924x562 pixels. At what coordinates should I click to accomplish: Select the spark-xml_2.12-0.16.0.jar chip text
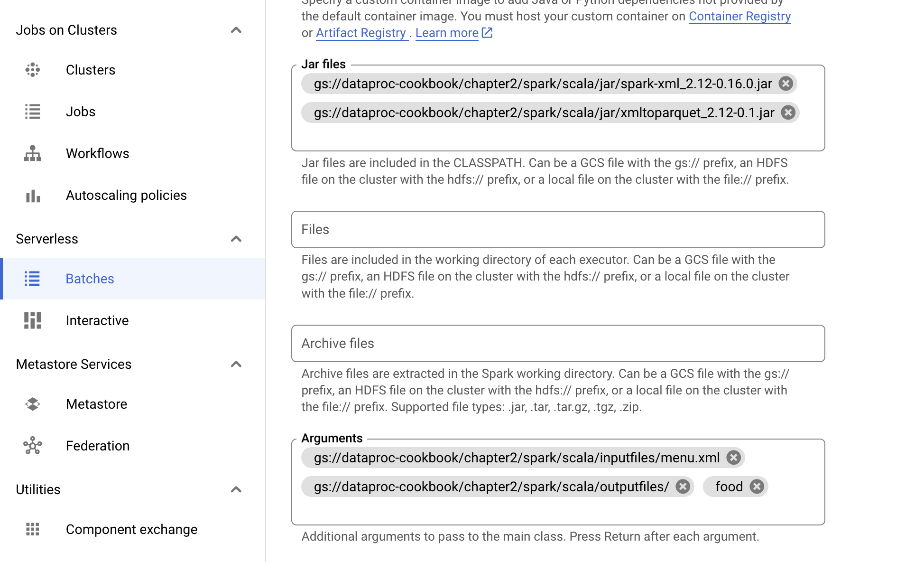543,84
